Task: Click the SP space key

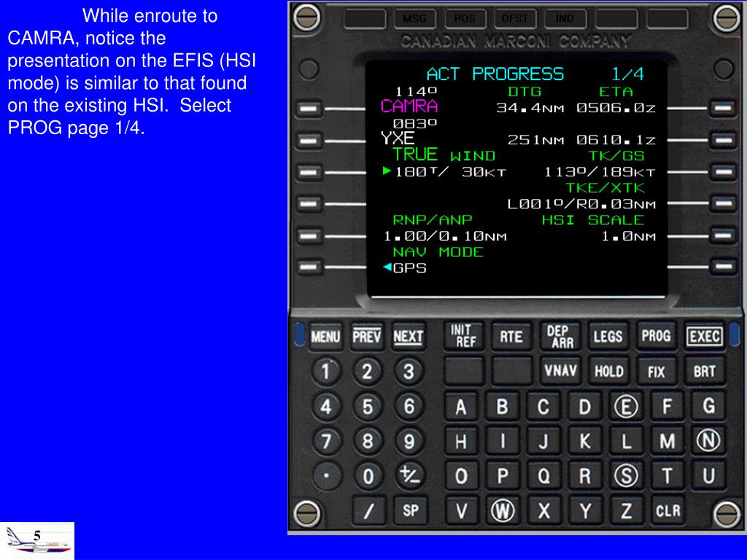Action: pos(410,510)
